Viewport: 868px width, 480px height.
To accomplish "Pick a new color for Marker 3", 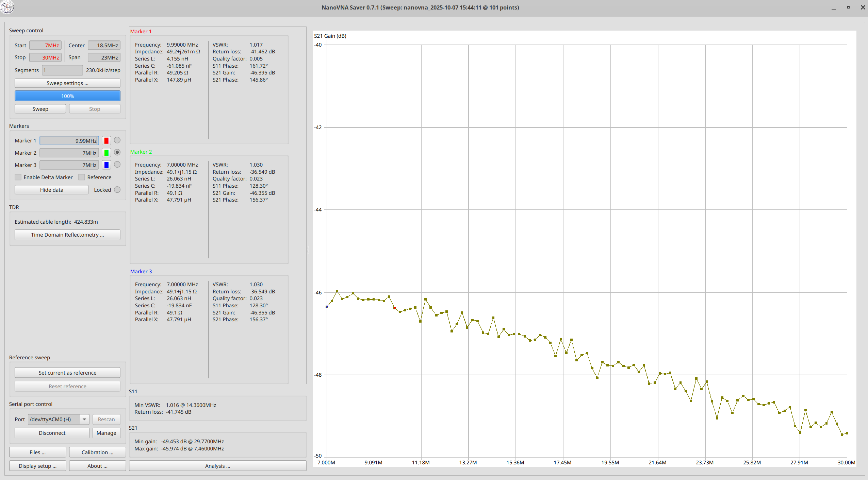I will click(x=106, y=165).
